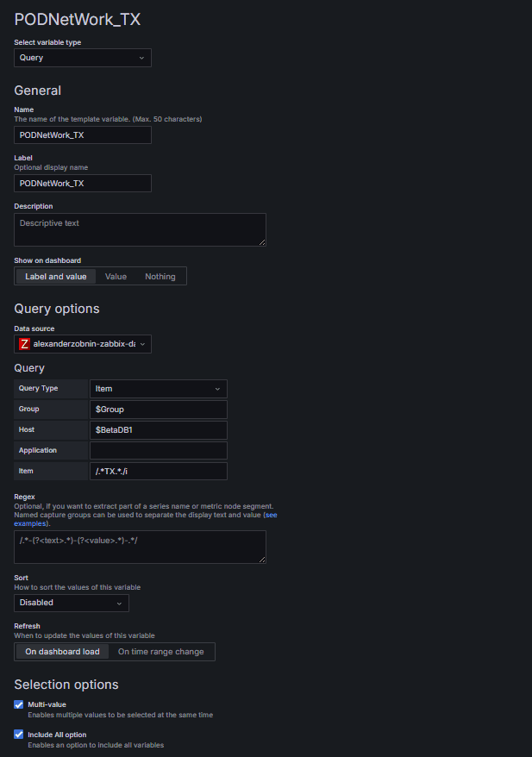532x757 pixels.
Task: Select the Label and value option
Action: 56,277
